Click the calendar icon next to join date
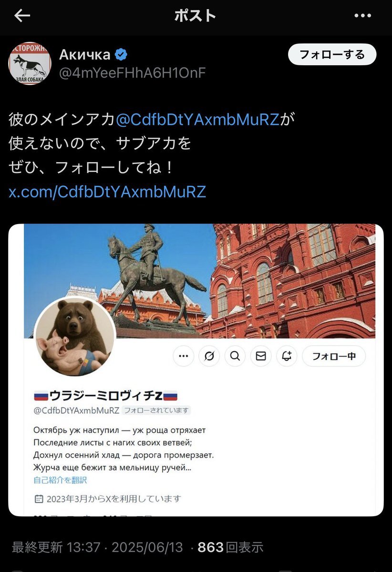 (x=39, y=499)
